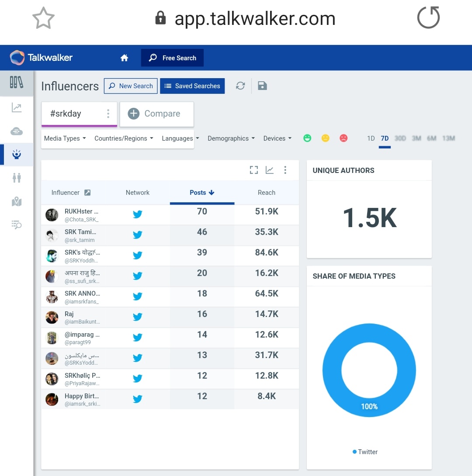This screenshot has height=476, width=472.
Task: Toggle the neutral sentiment filter
Action: 325,138
